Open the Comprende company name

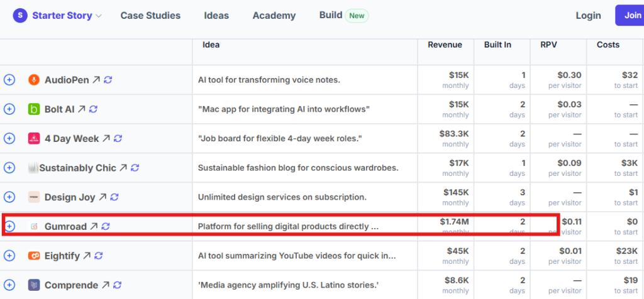point(72,285)
